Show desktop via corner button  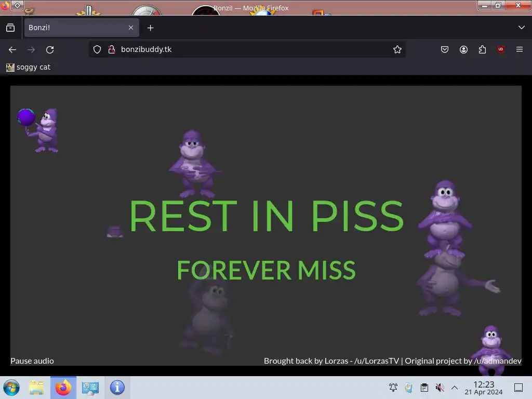coord(518,388)
